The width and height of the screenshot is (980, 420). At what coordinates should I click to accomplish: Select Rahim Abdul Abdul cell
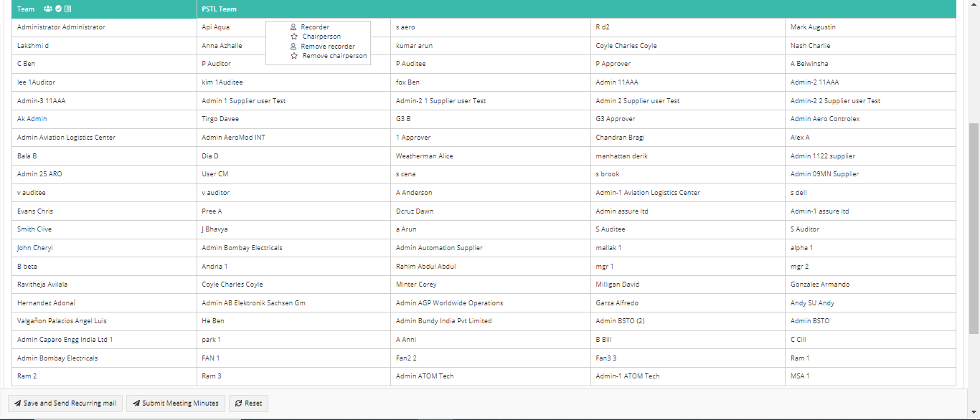491,267
